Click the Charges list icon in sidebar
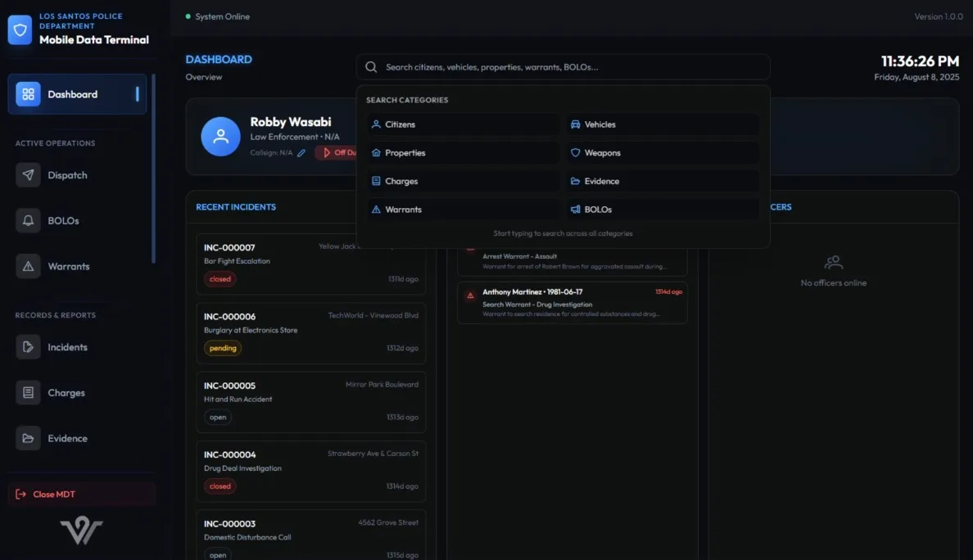The width and height of the screenshot is (973, 560). pos(28,392)
